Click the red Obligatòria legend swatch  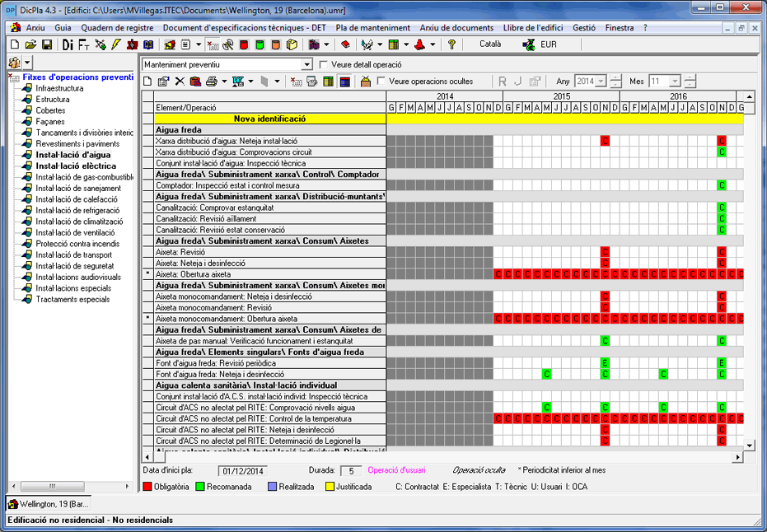click(x=147, y=487)
